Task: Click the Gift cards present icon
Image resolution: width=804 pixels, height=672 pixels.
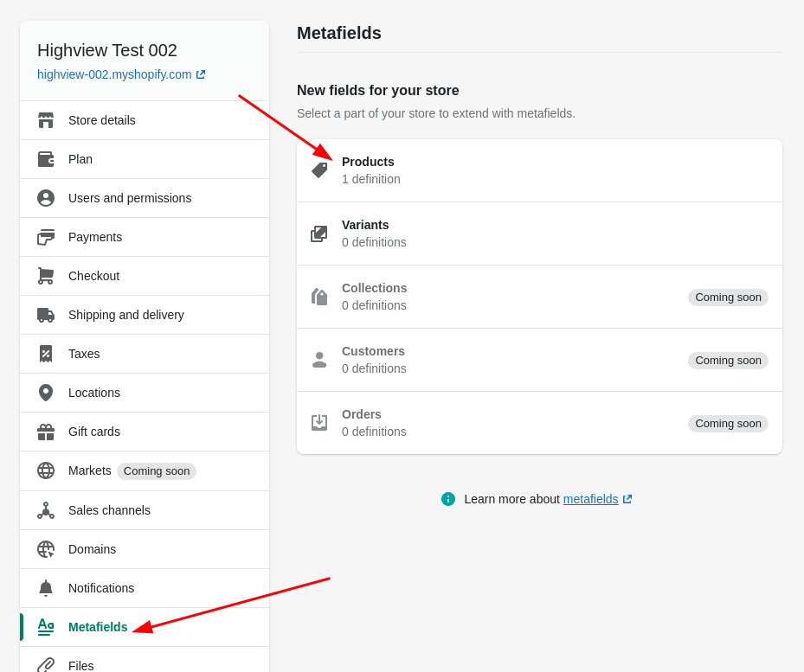Action: [46, 432]
